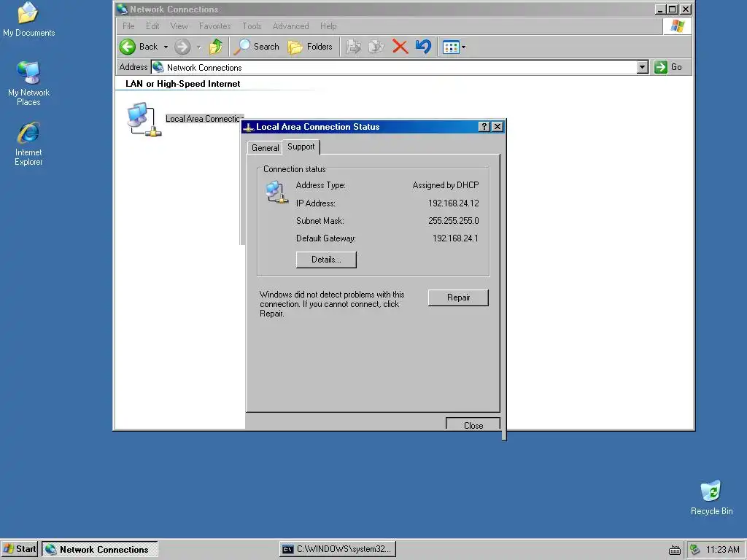Open the View menu
Viewport: 747px width, 560px height.
(x=179, y=26)
